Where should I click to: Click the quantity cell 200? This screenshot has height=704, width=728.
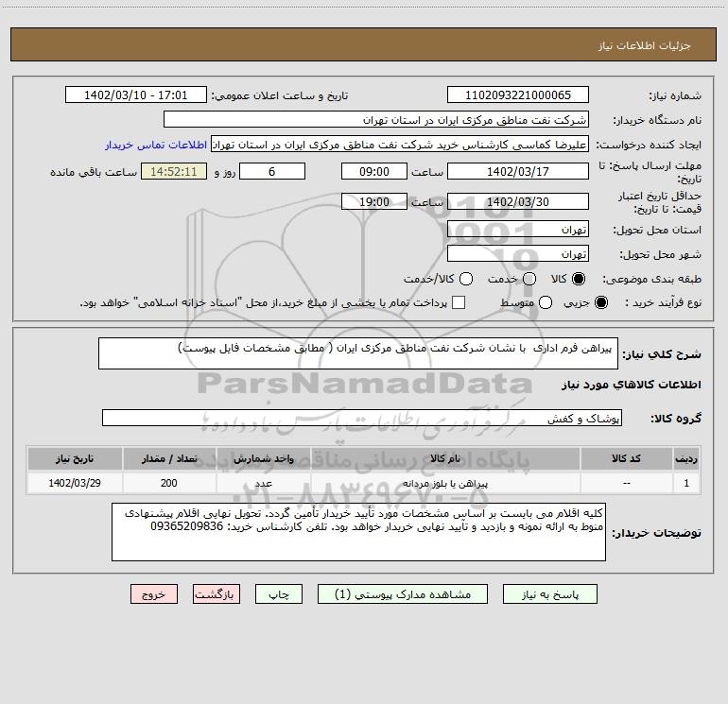click(x=169, y=483)
